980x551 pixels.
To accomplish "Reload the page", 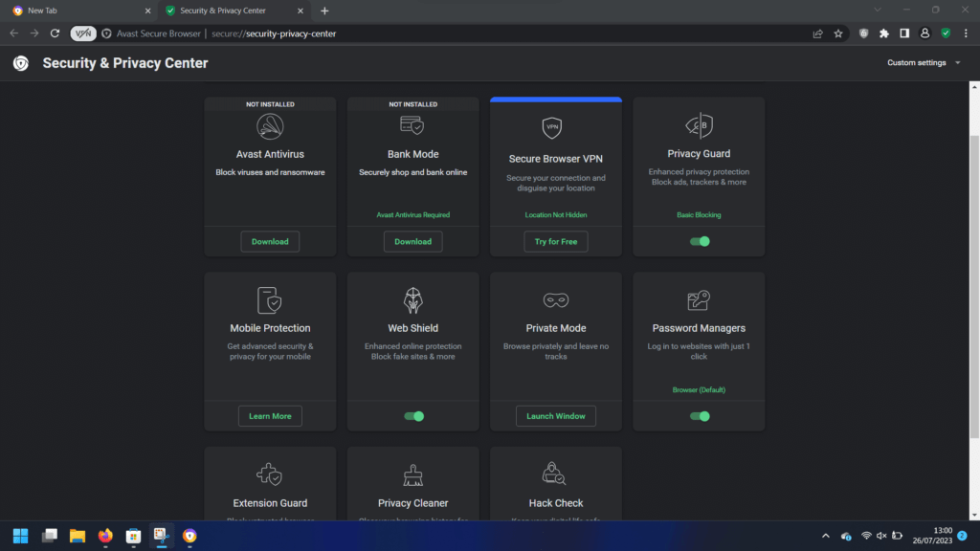I will (56, 33).
